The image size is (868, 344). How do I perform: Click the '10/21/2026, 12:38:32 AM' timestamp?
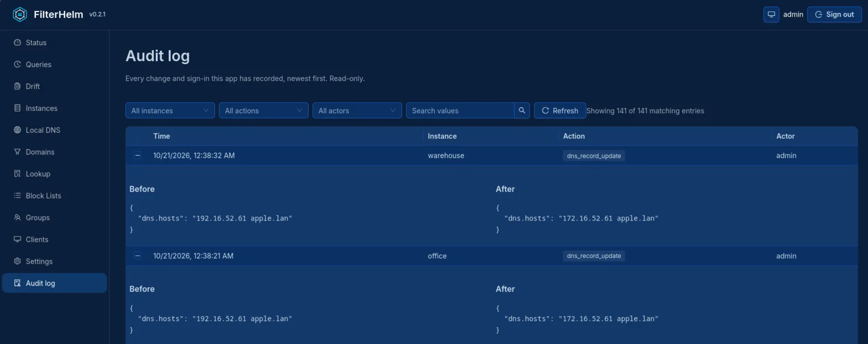194,155
